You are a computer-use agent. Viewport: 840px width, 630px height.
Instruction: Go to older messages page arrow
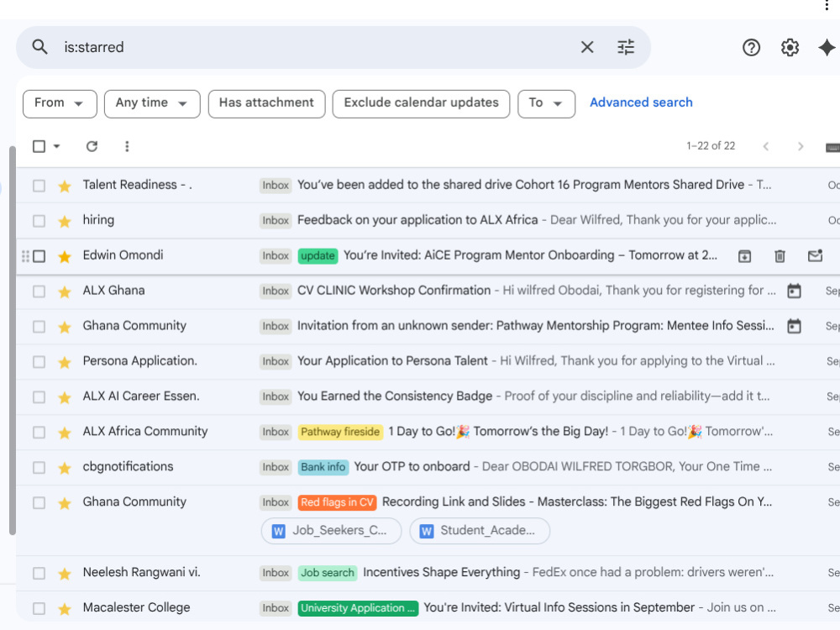tap(801, 146)
